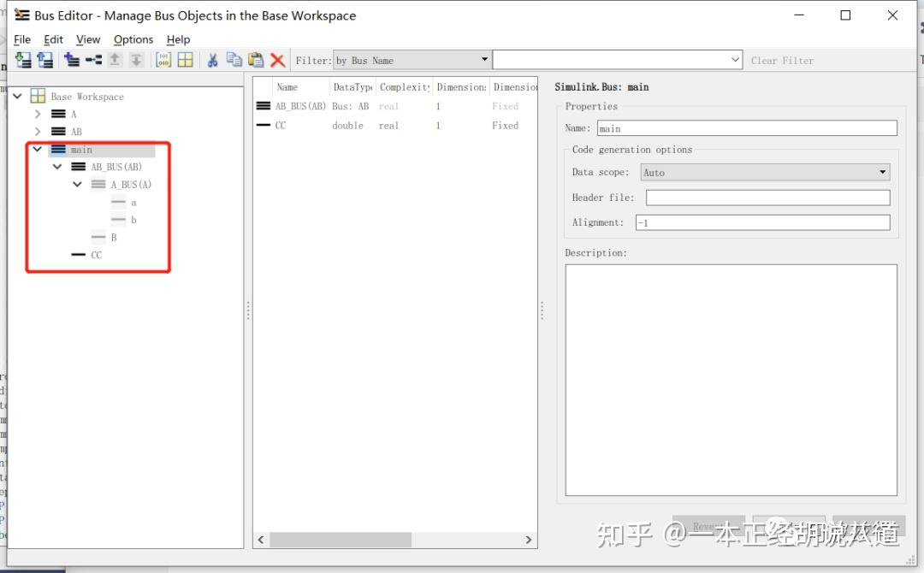Open the Options menu

(133, 39)
